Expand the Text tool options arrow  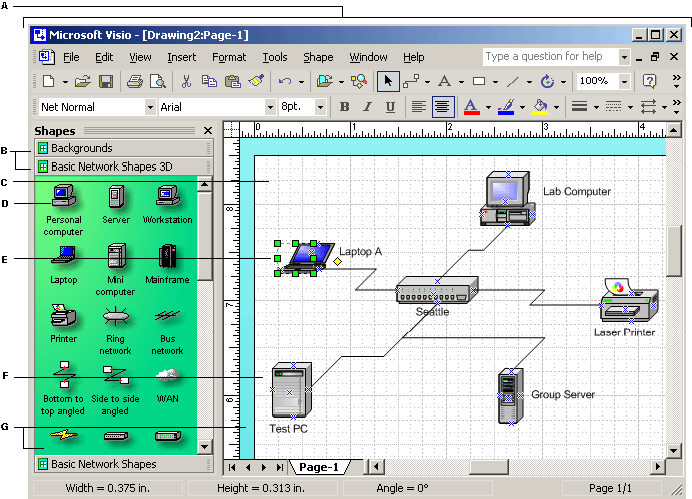(461, 82)
